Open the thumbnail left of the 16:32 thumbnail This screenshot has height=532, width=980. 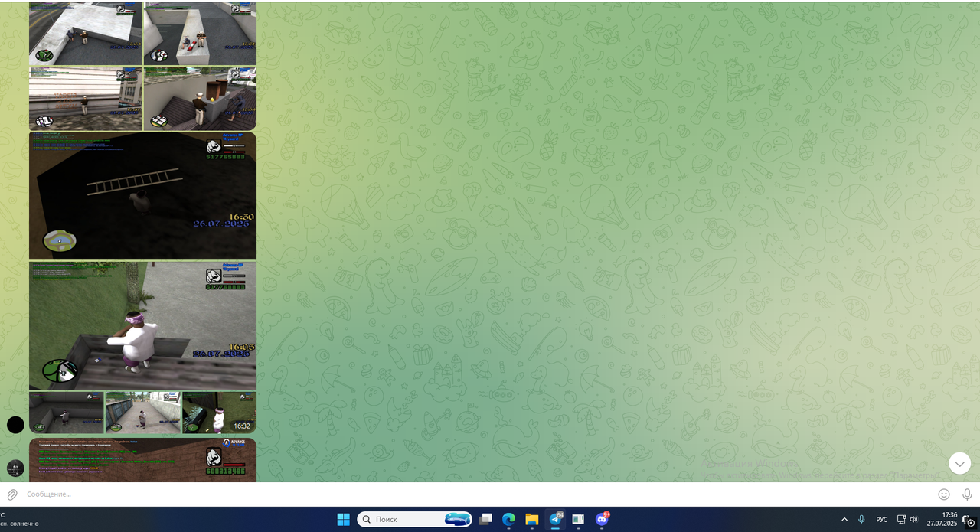[142, 413]
